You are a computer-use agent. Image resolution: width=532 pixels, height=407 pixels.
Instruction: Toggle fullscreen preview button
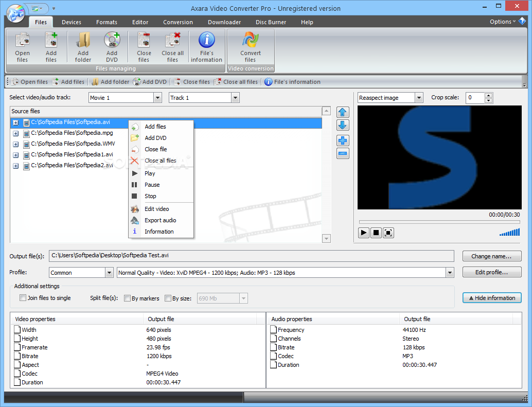(x=388, y=233)
